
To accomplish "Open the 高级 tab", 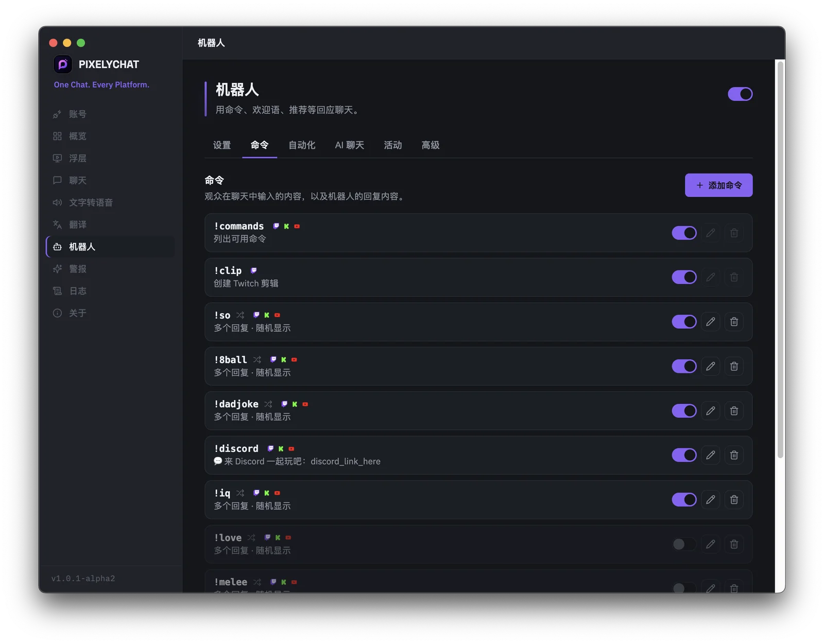I will (431, 145).
